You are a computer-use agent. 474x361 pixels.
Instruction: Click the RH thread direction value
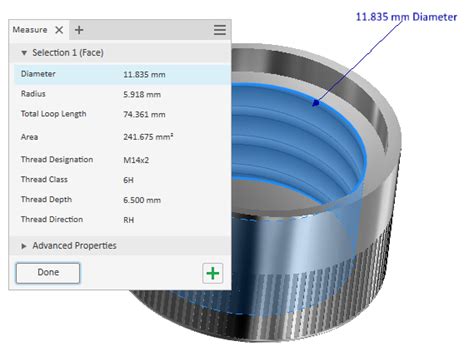tap(129, 220)
